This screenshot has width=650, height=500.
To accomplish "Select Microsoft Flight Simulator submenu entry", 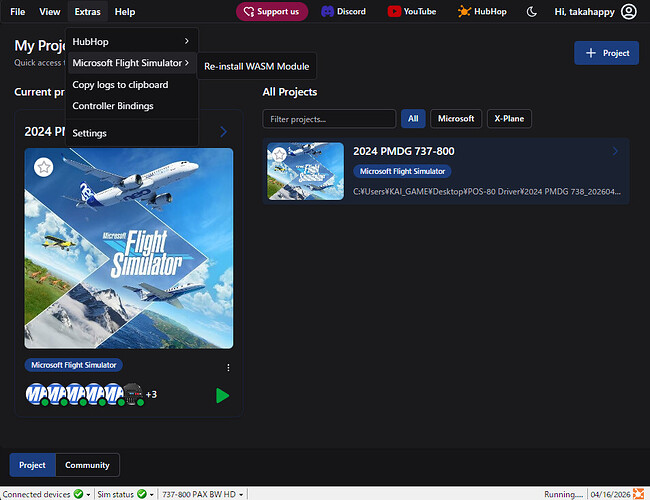I will tap(131, 63).
